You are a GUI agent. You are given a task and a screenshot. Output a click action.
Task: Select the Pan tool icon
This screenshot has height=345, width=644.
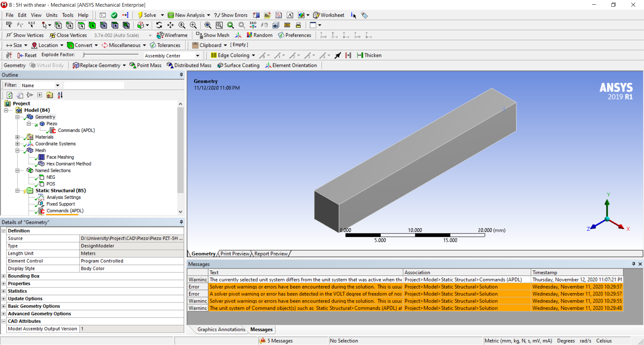click(170, 25)
